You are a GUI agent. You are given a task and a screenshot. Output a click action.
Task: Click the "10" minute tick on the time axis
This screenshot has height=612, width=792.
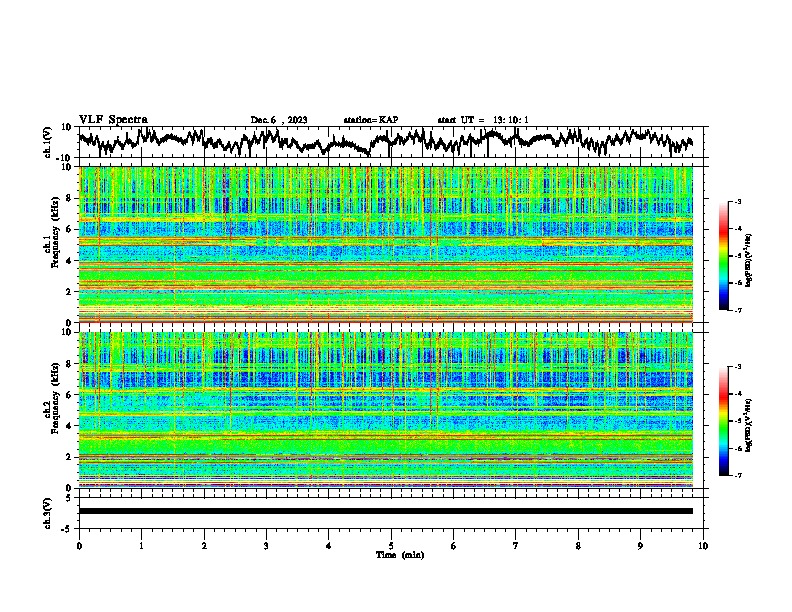pyautogui.click(x=703, y=546)
